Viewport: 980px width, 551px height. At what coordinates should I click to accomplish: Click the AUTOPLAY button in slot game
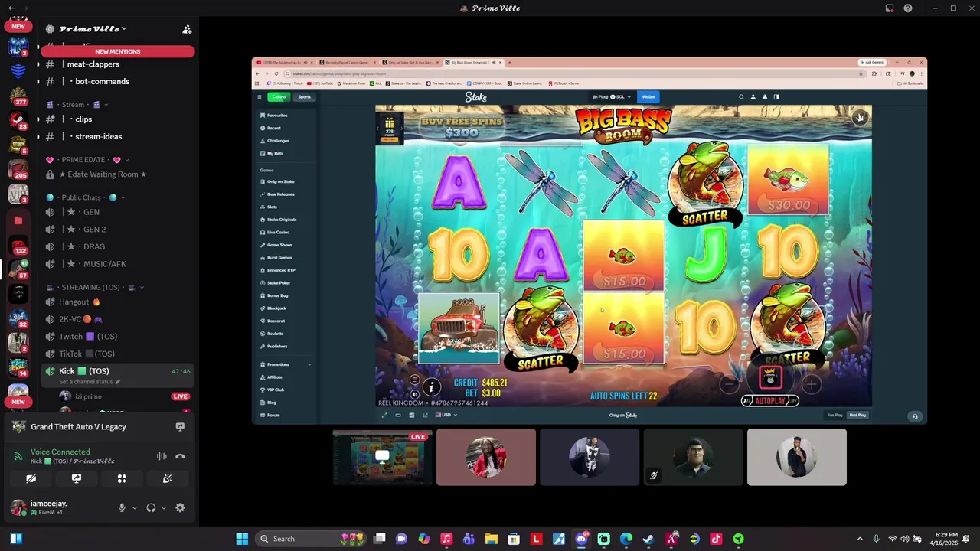click(x=770, y=401)
